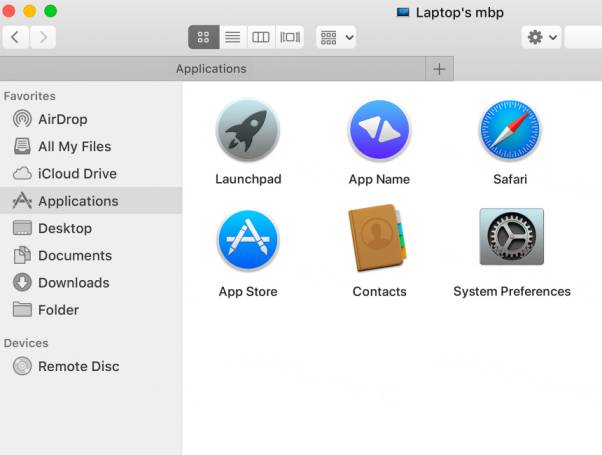Switch to Cover Flow view
This screenshot has height=455, width=602.
[290, 37]
